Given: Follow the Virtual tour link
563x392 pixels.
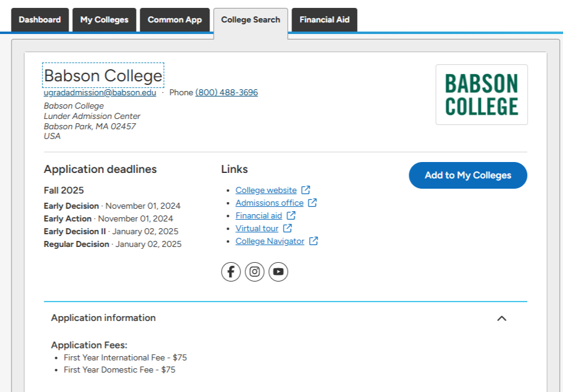Looking at the screenshot, I should (257, 228).
